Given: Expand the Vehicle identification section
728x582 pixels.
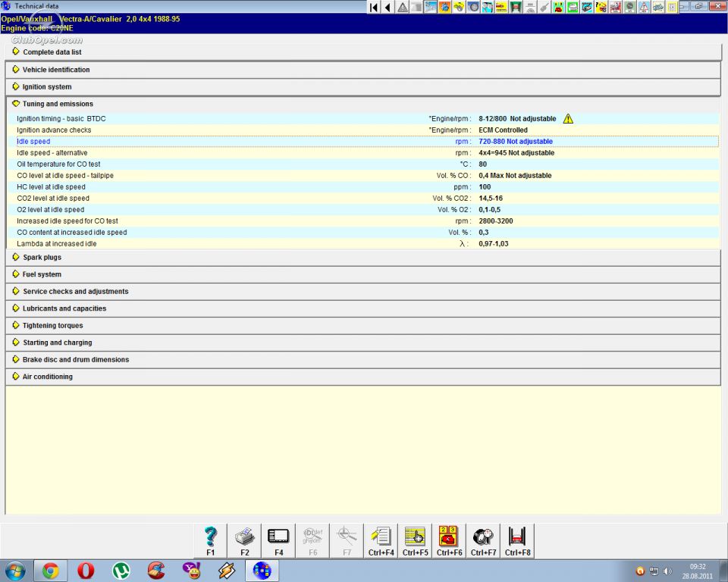Looking at the screenshot, I should (364, 70).
